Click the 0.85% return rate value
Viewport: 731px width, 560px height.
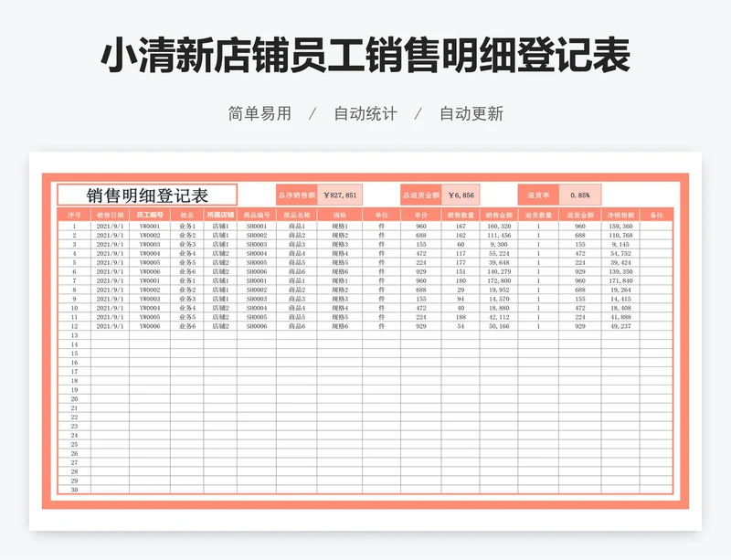pos(580,195)
